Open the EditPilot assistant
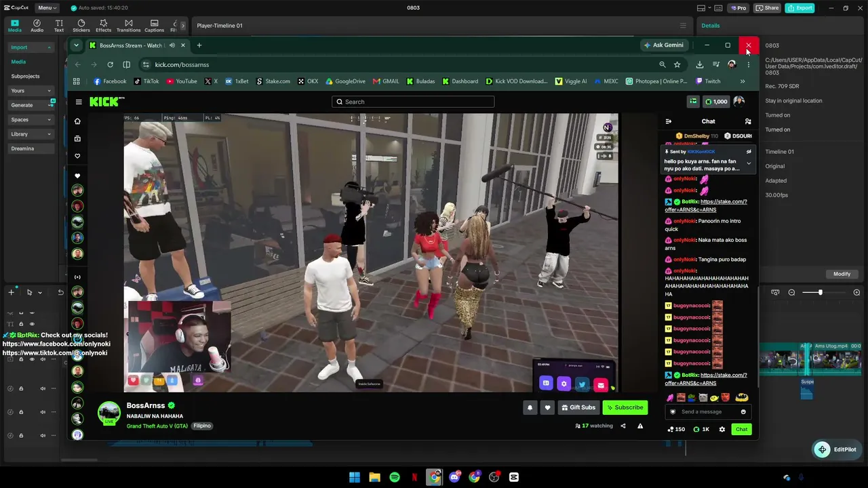This screenshot has height=488, width=868. pyautogui.click(x=837, y=449)
